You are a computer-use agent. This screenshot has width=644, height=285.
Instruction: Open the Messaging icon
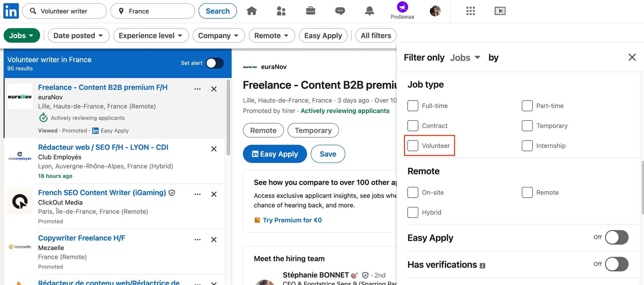point(340,11)
